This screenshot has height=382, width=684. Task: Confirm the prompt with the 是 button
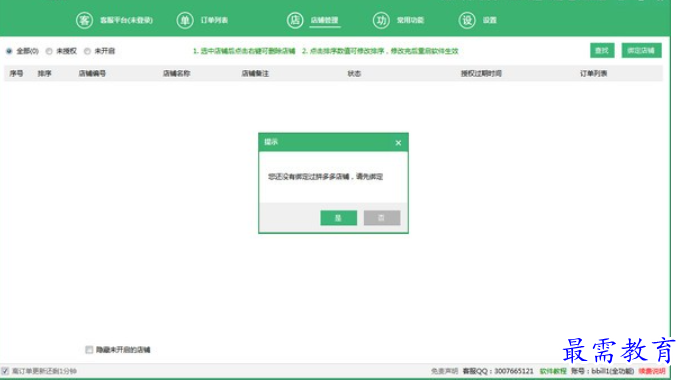pos(339,218)
